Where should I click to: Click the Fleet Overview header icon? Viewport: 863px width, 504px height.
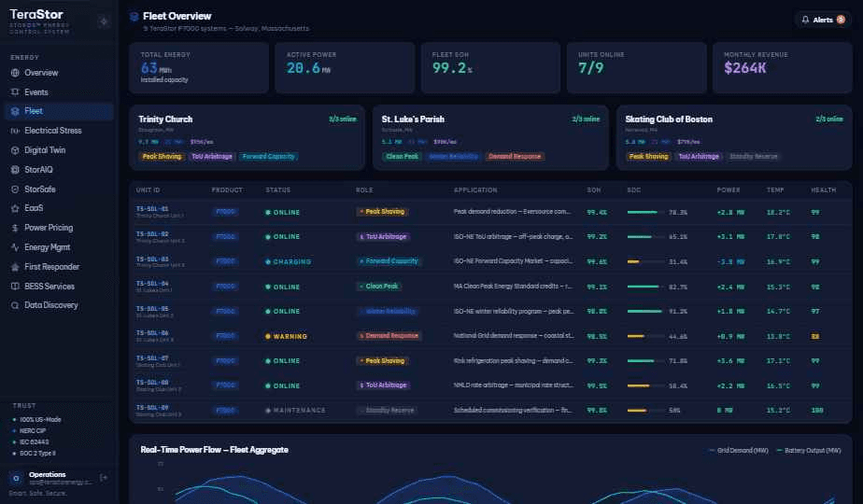(x=134, y=17)
